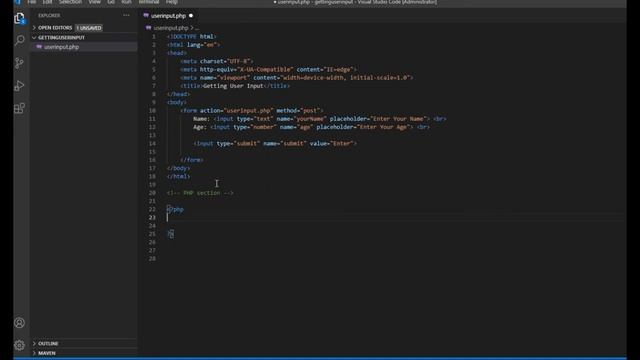Click the 'Enter Your Name' placeholder text
This screenshot has width=640, height=360.
pyautogui.click(x=398, y=119)
